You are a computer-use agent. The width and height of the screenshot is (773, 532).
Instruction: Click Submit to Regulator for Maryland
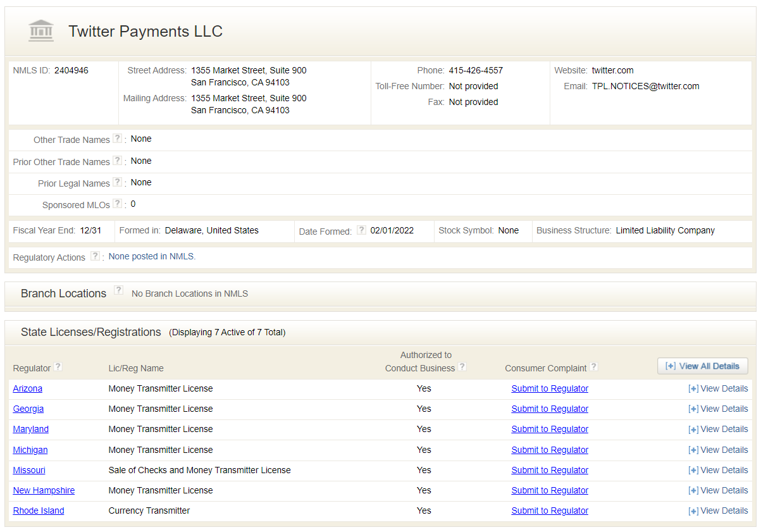pos(550,429)
